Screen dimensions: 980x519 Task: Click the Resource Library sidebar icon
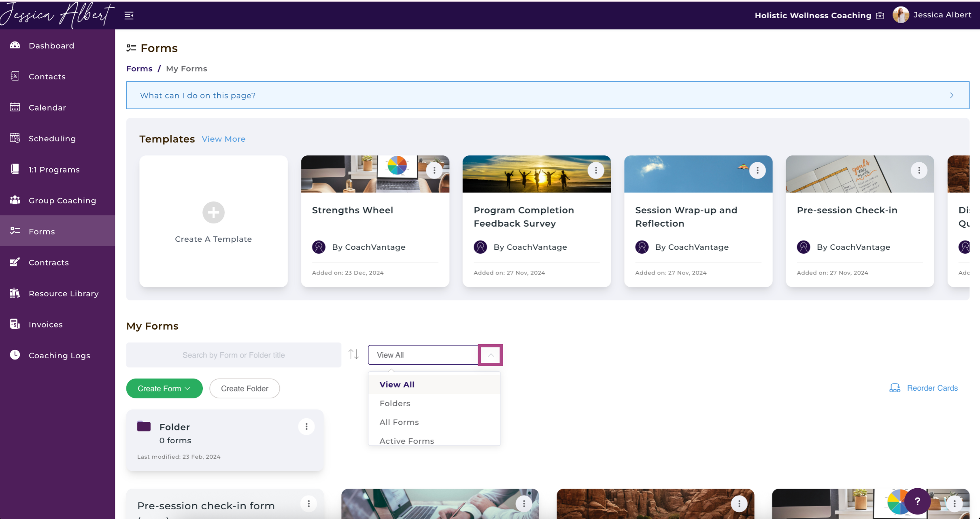point(15,293)
